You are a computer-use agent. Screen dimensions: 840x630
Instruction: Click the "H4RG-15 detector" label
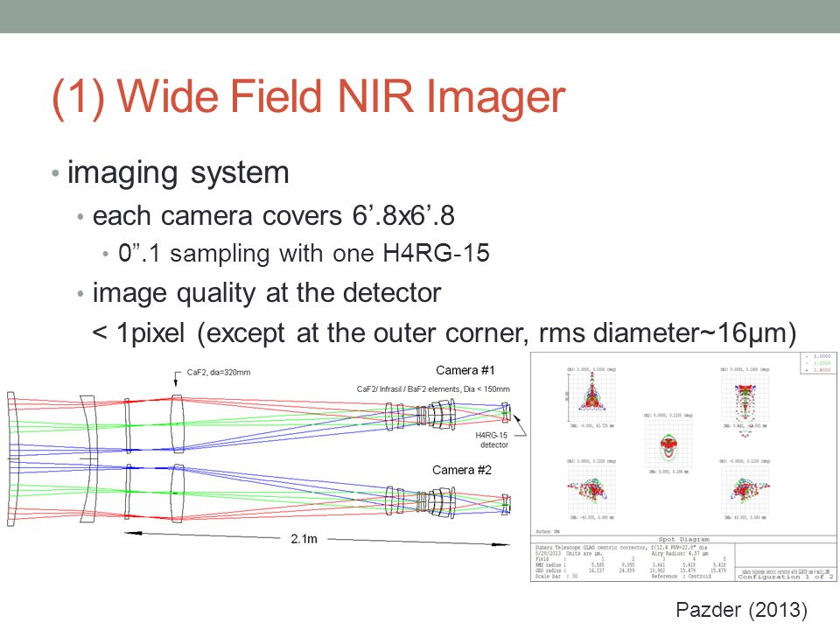coord(492,440)
